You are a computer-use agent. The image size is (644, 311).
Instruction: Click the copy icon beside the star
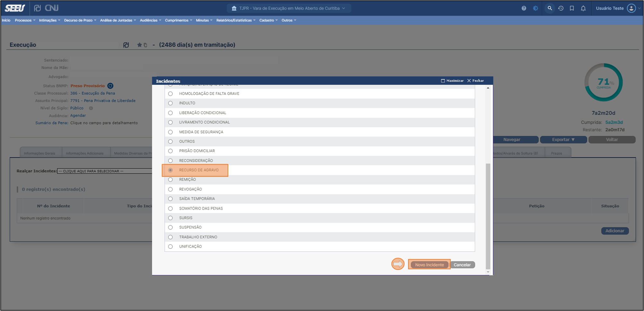(145, 45)
